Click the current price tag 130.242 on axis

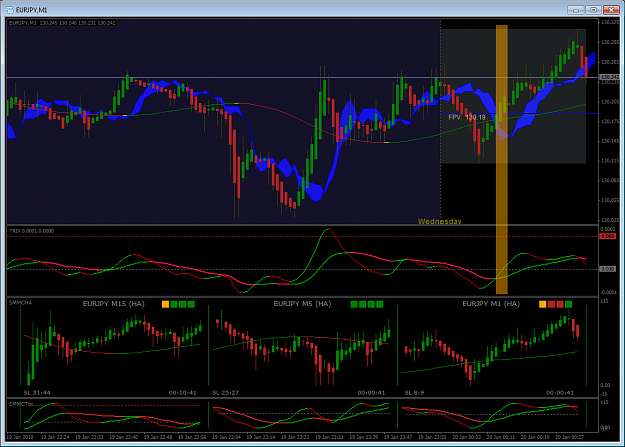(x=609, y=77)
